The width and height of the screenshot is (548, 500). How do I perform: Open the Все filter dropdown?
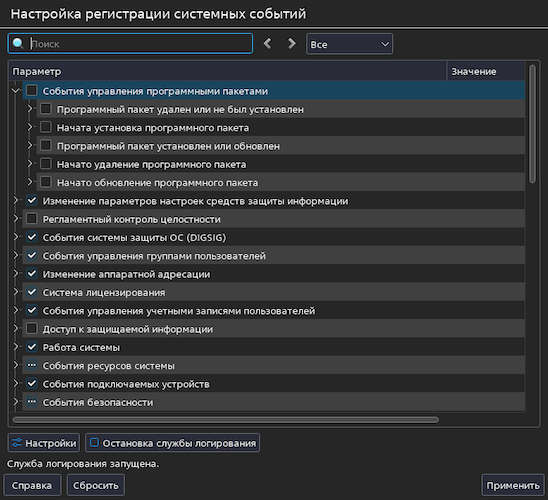coord(349,44)
